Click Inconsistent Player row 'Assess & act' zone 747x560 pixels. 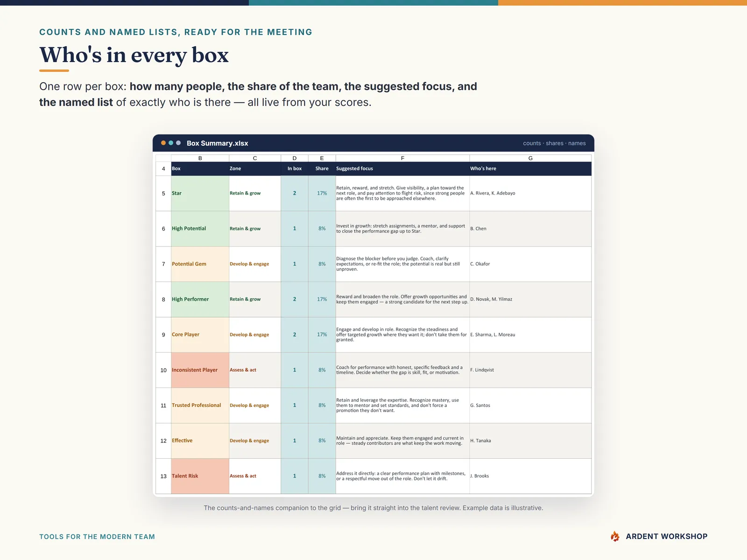click(255, 370)
